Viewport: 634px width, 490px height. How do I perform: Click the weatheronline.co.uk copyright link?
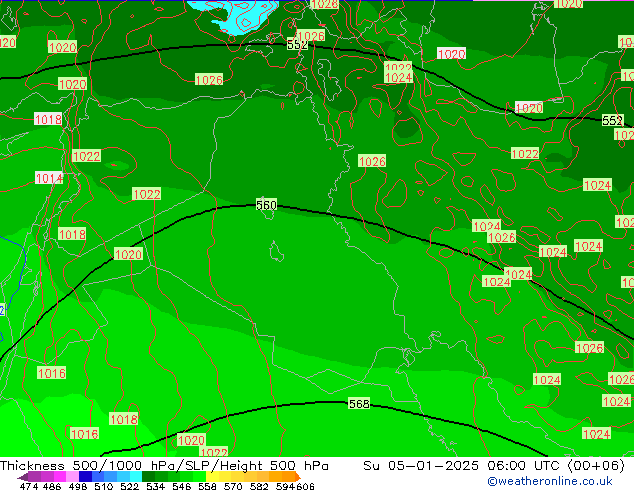pyautogui.click(x=549, y=481)
